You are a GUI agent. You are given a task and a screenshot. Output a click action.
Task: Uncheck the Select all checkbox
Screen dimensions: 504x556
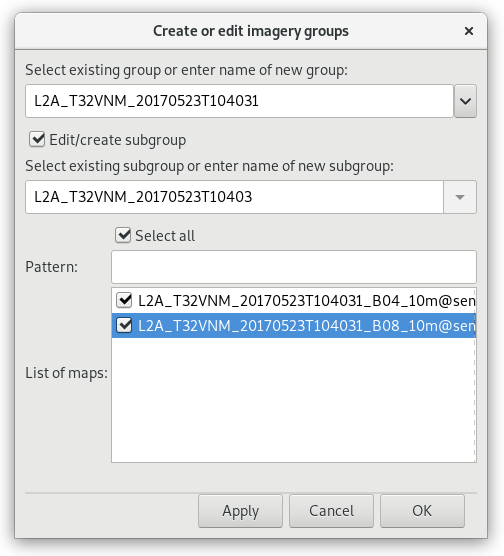pos(123,235)
